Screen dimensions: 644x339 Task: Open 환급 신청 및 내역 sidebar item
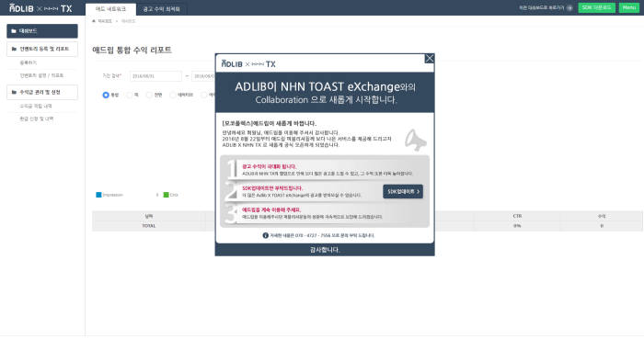[37, 119]
